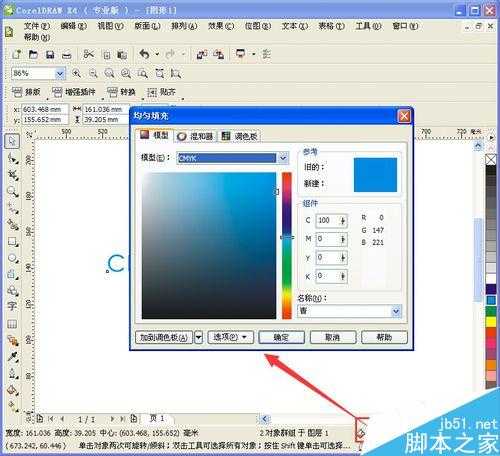Click the Save icon in toolbar
The width and height of the screenshot is (500, 456).
pyautogui.click(x=50, y=55)
